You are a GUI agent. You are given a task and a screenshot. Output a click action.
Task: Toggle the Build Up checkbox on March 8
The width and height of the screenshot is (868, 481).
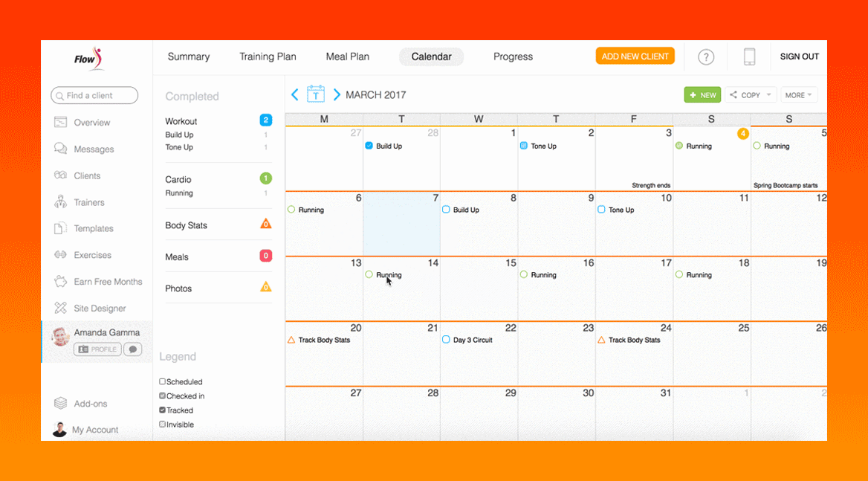447,210
